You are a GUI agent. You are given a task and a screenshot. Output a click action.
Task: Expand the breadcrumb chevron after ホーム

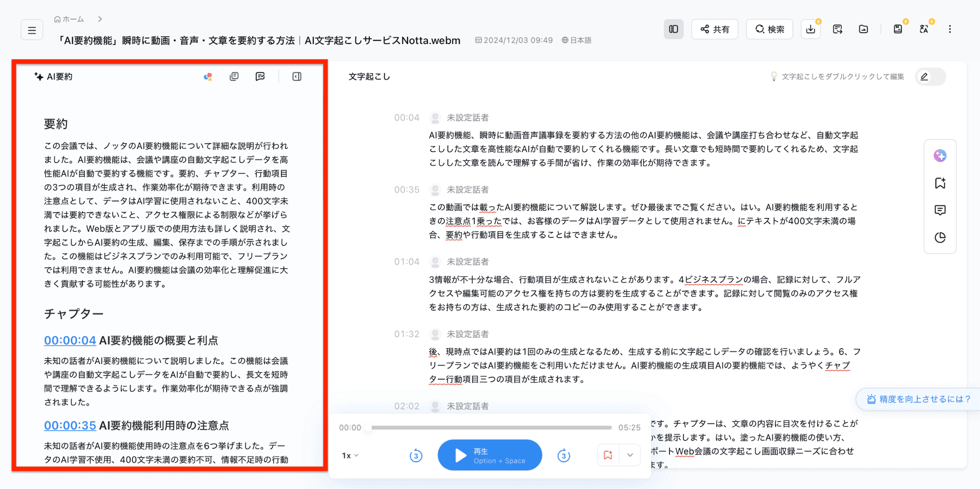(x=100, y=19)
